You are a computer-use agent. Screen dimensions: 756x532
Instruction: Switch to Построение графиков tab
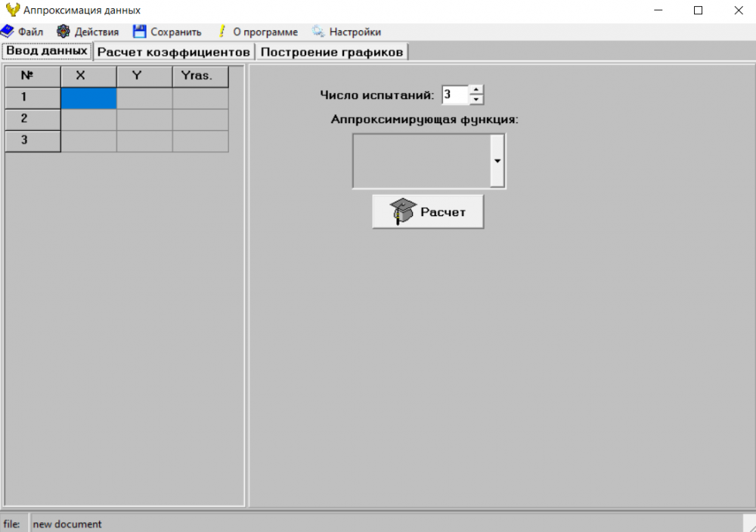click(331, 51)
